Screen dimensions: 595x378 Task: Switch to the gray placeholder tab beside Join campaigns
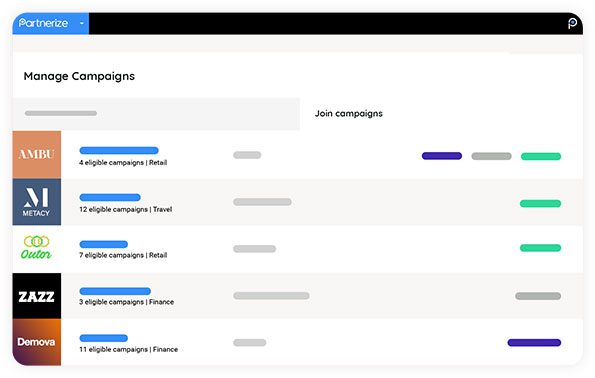[156, 113]
